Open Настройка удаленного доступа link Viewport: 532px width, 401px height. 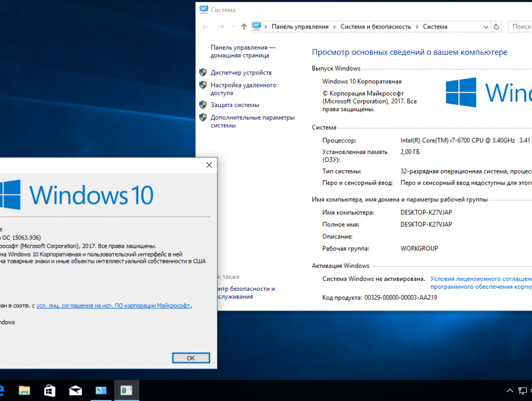243,89
